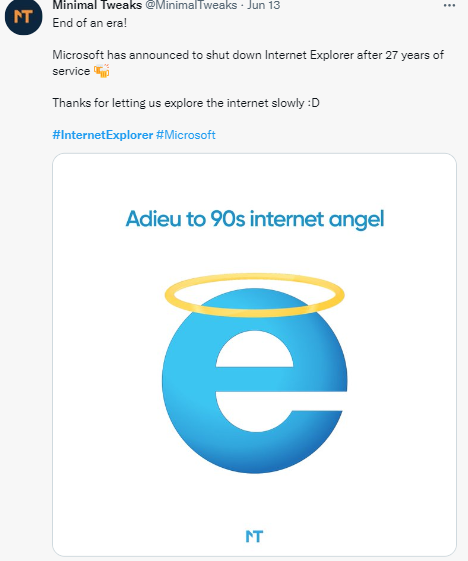Open the Minimal Tweaks profile avatar
This screenshot has height=561, width=468.
coord(24,16)
